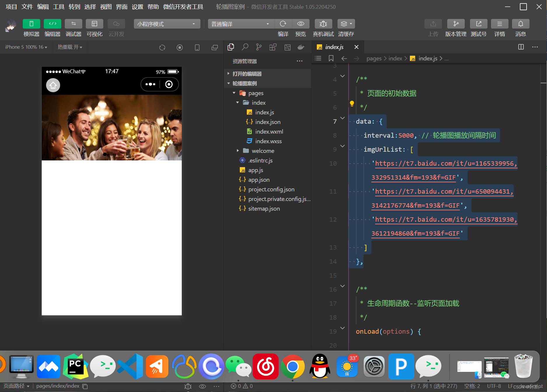Screen dimensions: 547x392
Task: Click pages in the breadcrumb path
Action: click(374, 58)
